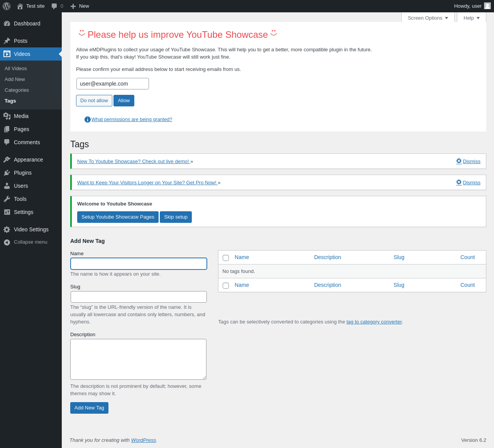Open the Test site home icon
This screenshot has width=494, height=448.
tap(20, 6)
